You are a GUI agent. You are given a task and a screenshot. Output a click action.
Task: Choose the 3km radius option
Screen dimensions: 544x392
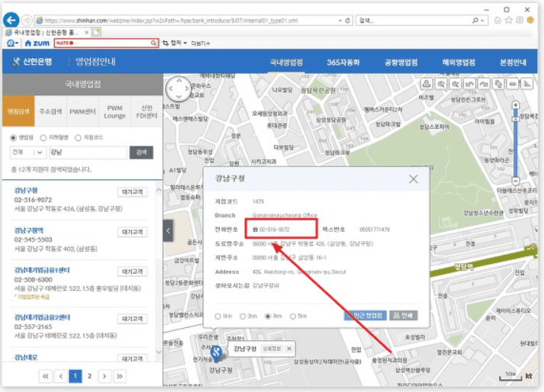[268, 316]
